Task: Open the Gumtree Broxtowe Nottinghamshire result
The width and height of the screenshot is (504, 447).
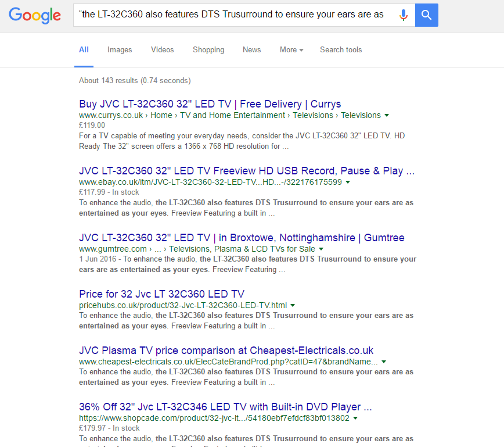Action: pyautogui.click(x=242, y=238)
